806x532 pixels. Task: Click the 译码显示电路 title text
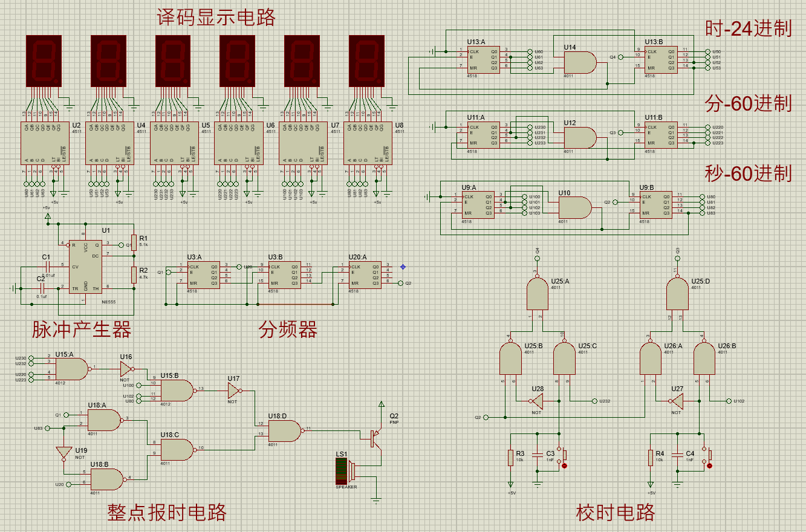(x=216, y=16)
